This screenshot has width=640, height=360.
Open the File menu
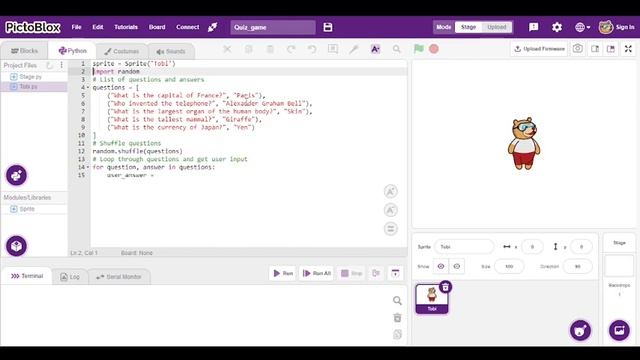76,27
